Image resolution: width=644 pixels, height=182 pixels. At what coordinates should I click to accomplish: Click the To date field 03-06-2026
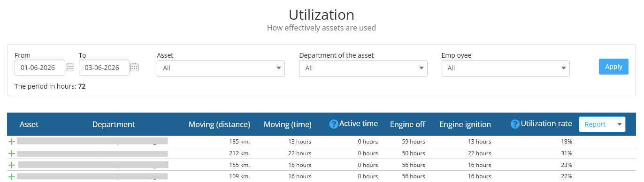pos(104,68)
